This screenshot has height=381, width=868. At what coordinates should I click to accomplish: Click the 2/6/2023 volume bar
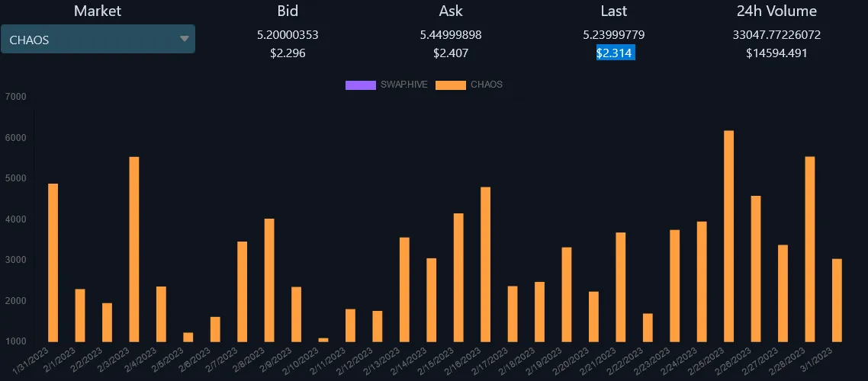[215, 329]
